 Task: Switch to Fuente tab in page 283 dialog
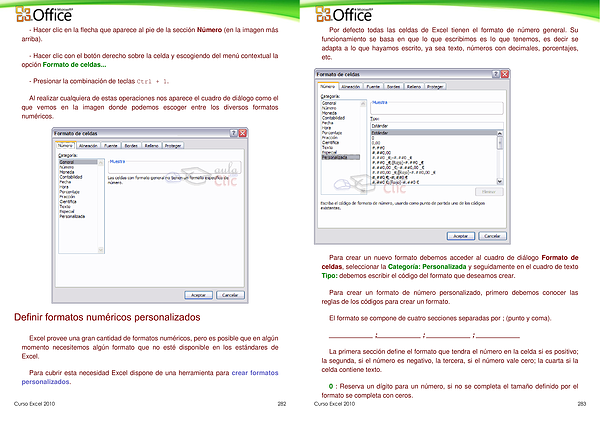tap(373, 87)
